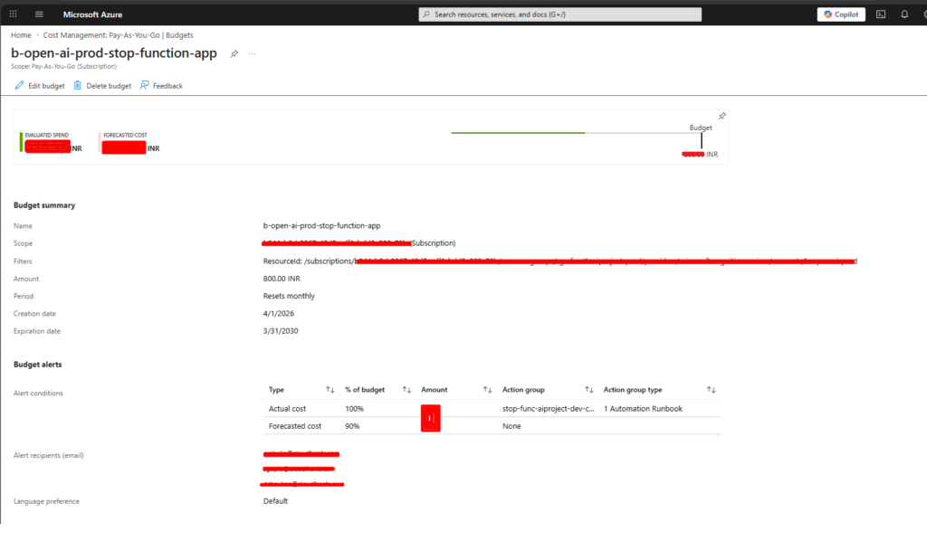Open Cost Management Budgets breadcrumb link
The width and height of the screenshot is (927, 560).
[x=119, y=35]
